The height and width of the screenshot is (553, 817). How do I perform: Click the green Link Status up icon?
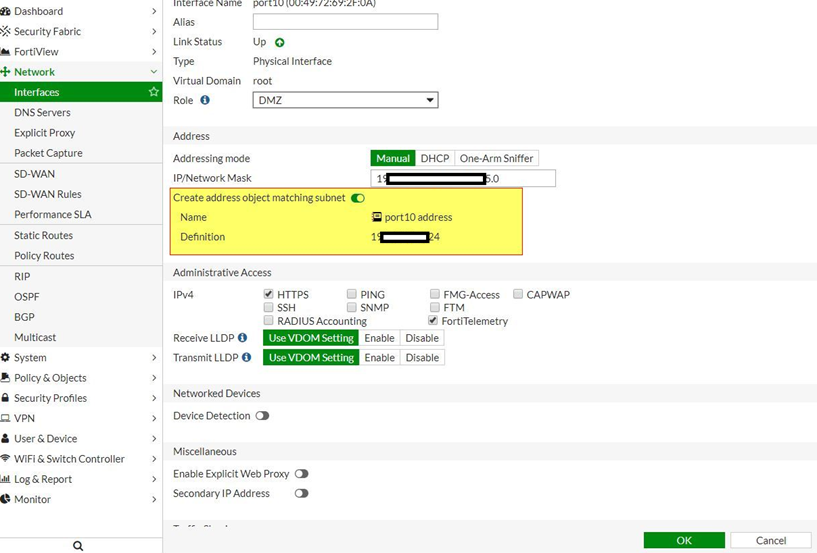[x=280, y=42]
